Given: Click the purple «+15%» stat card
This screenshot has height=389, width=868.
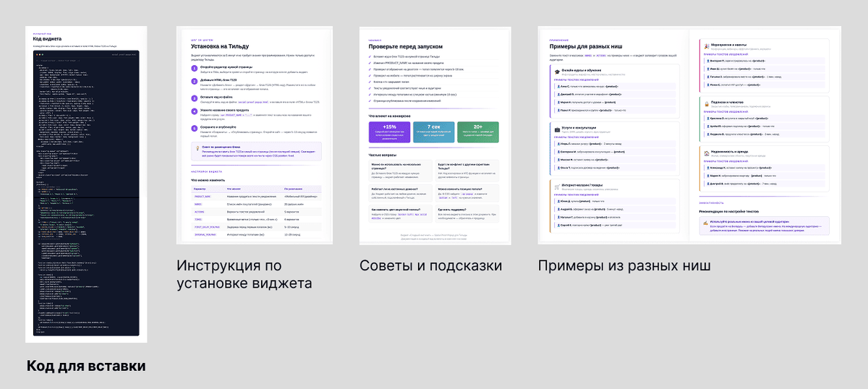Looking at the screenshot, I should pyautogui.click(x=389, y=132).
